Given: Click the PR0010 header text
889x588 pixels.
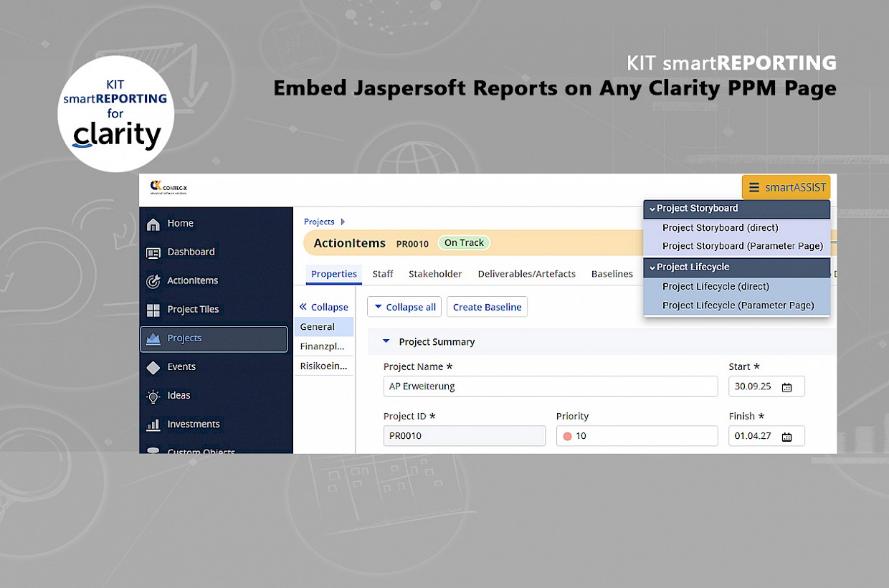Looking at the screenshot, I should click(x=412, y=244).
